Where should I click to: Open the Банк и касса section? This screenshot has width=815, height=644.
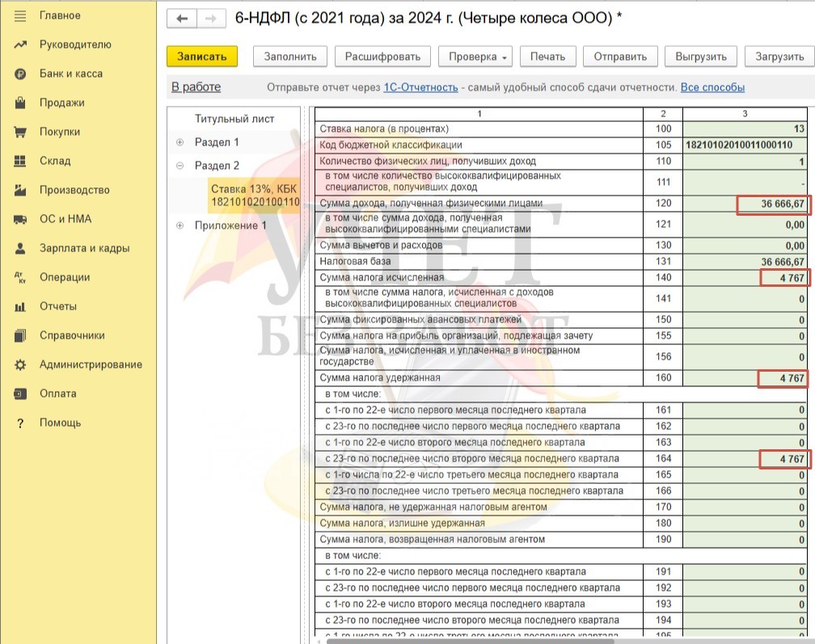(71, 74)
